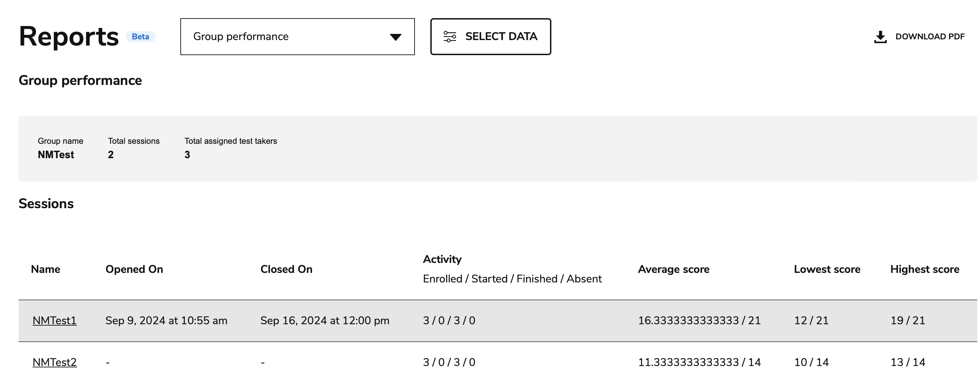This screenshot has height=391, width=980.
Task: Click NMTest1 opened date cell
Action: (x=166, y=320)
